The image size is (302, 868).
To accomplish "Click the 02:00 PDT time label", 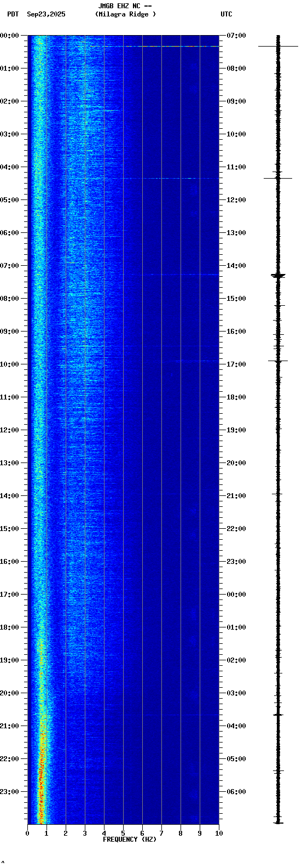I will (9, 101).
